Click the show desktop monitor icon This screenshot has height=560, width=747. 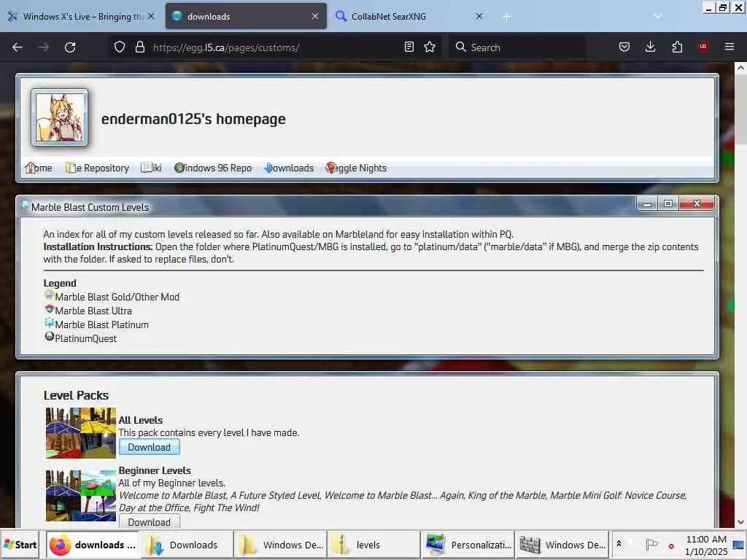(739, 545)
